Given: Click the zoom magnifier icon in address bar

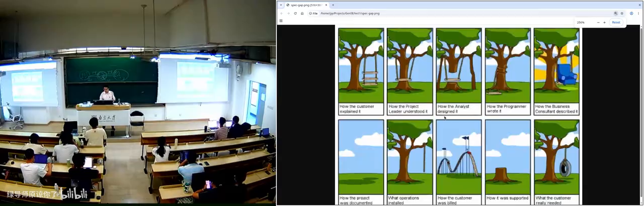Looking at the screenshot, I should coord(615,14).
